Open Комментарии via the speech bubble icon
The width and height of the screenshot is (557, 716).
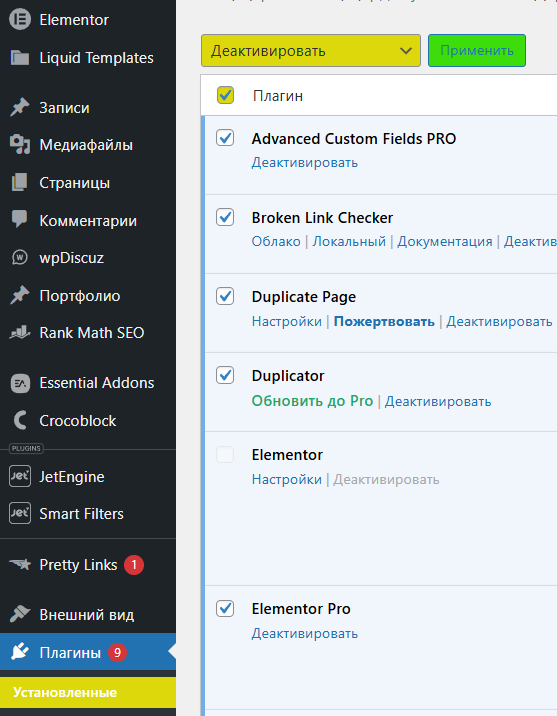click(x=20, y=220)
